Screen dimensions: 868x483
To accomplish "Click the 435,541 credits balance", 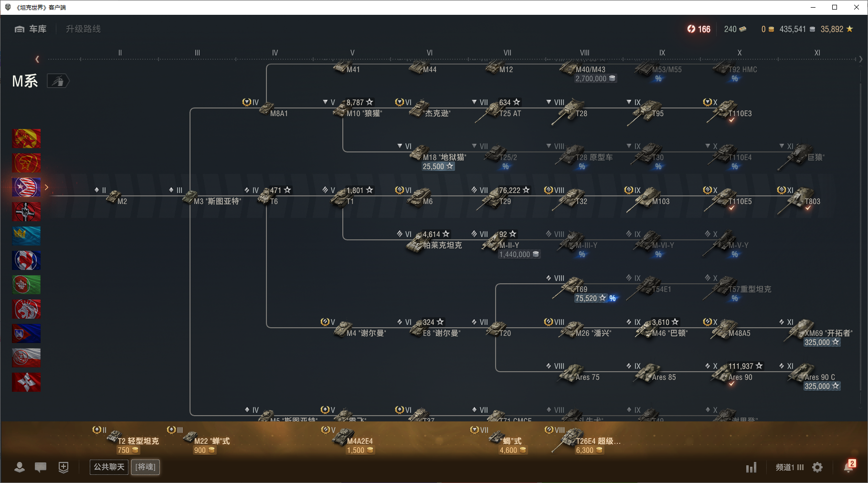I will tap(797, 29).
